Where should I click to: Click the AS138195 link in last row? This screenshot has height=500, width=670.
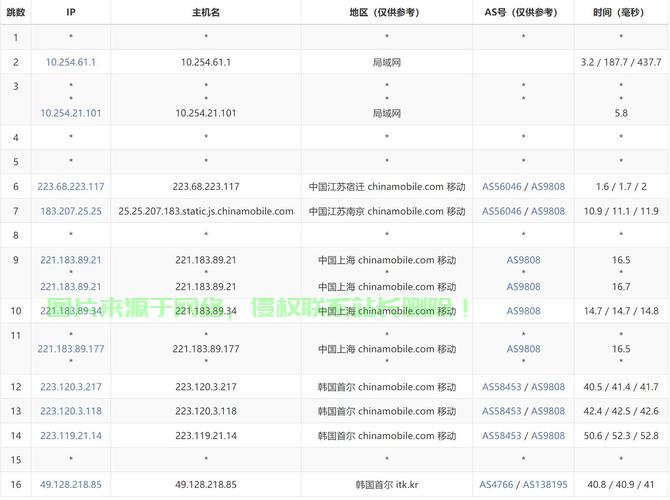(546, 485)
